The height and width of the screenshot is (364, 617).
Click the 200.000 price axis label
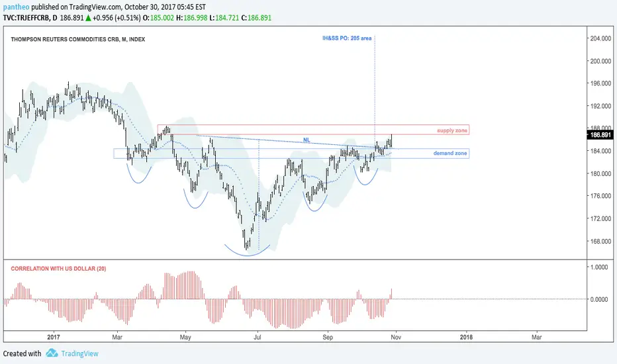coord(600,61)
